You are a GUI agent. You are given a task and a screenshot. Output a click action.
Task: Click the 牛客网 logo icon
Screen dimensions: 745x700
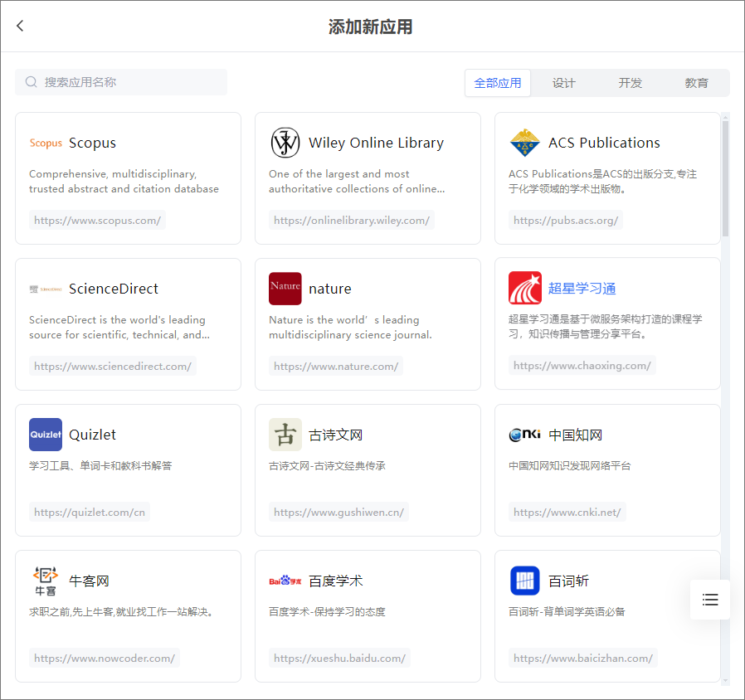click(46, 581)
